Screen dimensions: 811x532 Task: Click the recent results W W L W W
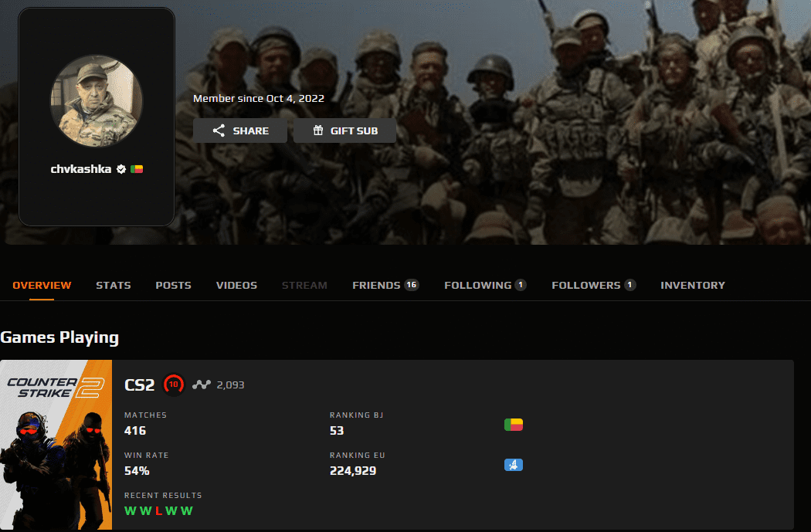point(158,510)
